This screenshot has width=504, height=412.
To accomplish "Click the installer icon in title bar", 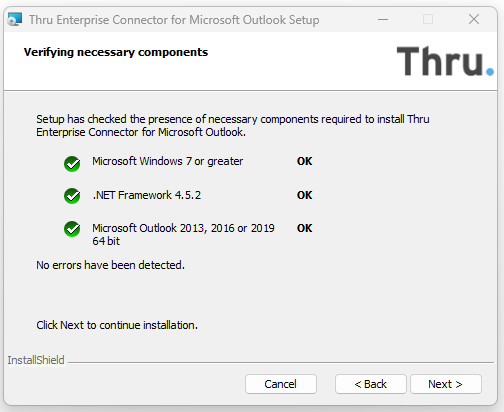I will pyautogui.click(x=15, y=19).
